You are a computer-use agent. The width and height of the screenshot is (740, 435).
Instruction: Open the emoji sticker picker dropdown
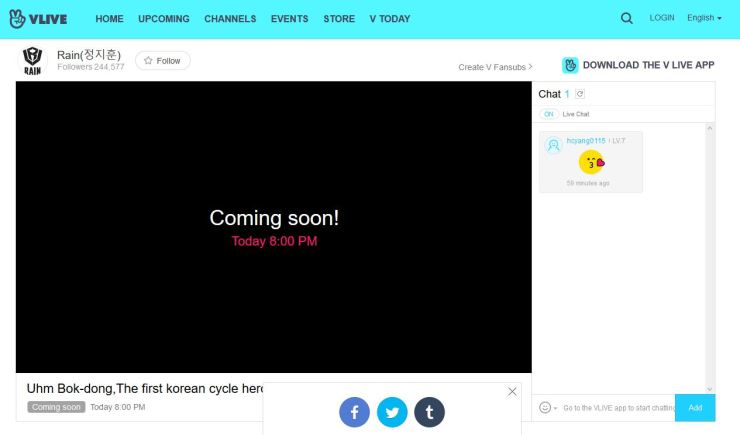(x=548, y=408)
